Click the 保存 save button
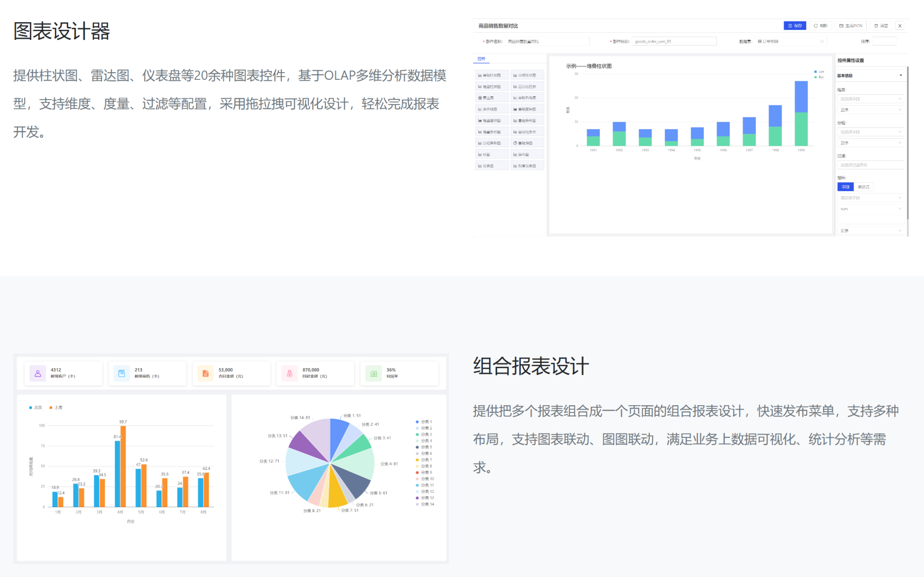The width and height of the screenshot is (924, 577). pyautogui.click(x=795, y=26)
